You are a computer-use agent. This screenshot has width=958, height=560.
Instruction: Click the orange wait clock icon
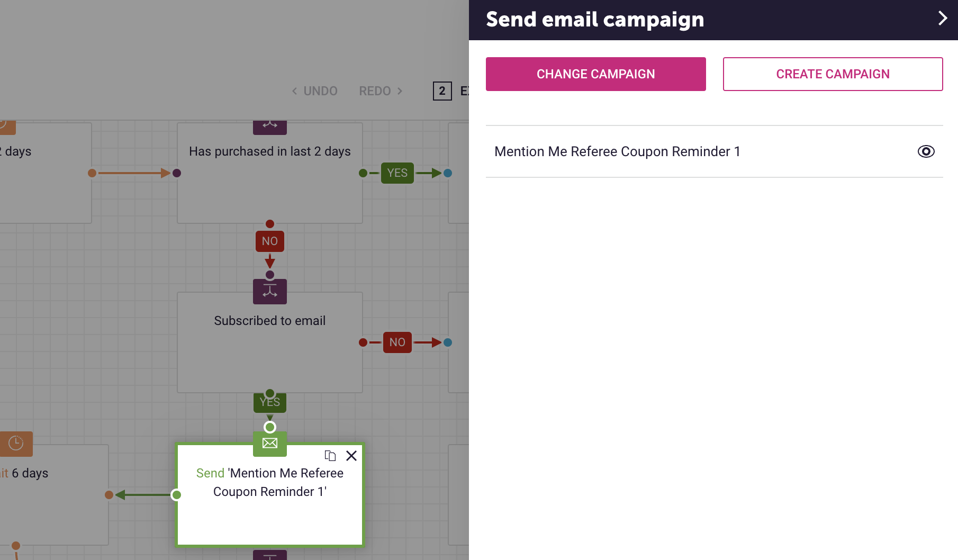tap(16, 444)
